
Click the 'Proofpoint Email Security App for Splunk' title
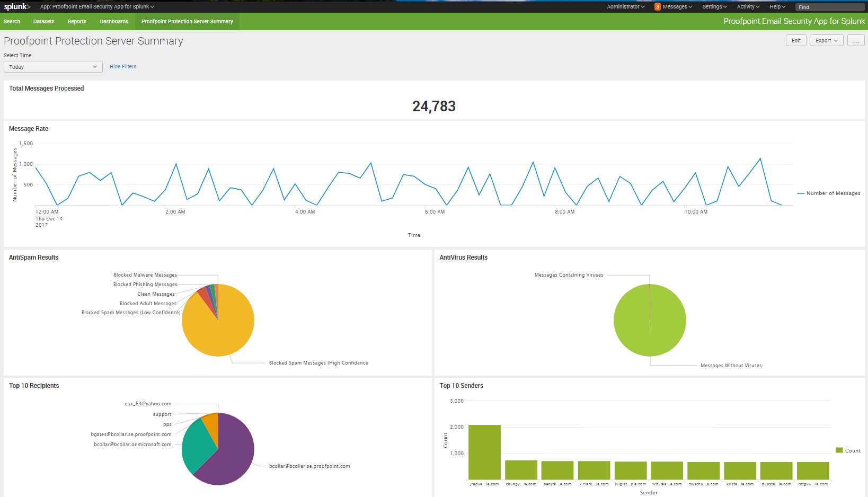[794, 21]
